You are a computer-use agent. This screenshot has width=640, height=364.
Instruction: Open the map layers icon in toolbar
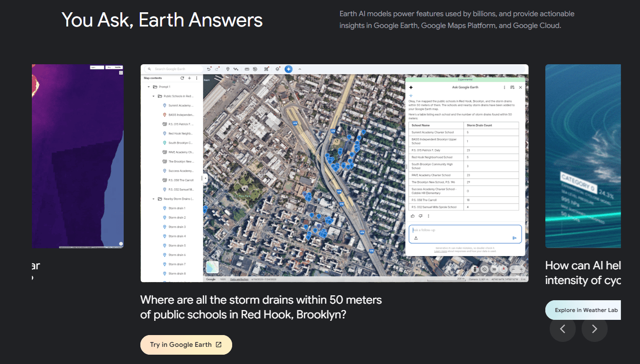[x=278, y=69]
